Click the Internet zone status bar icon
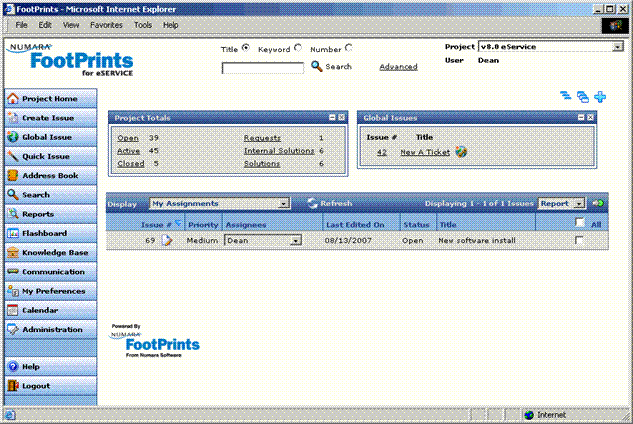Image resolution: width=633 pixels, height=424 pixels. [x=529, y=415]
